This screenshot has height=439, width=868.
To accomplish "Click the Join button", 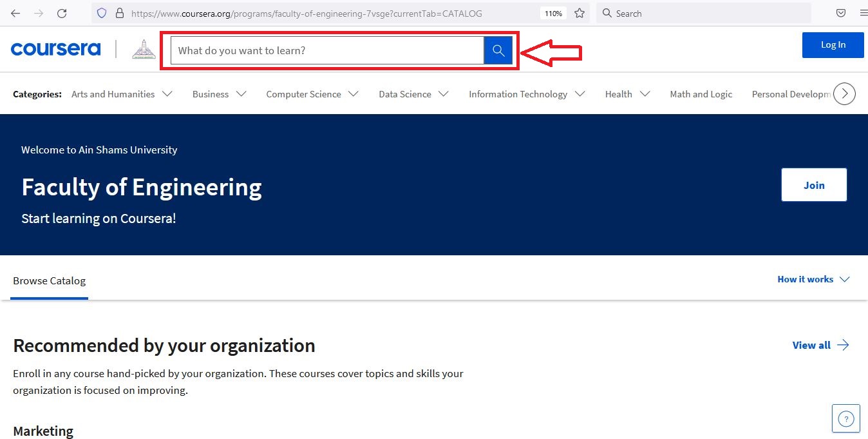I will pyautogui.click(x=813, y=185).
